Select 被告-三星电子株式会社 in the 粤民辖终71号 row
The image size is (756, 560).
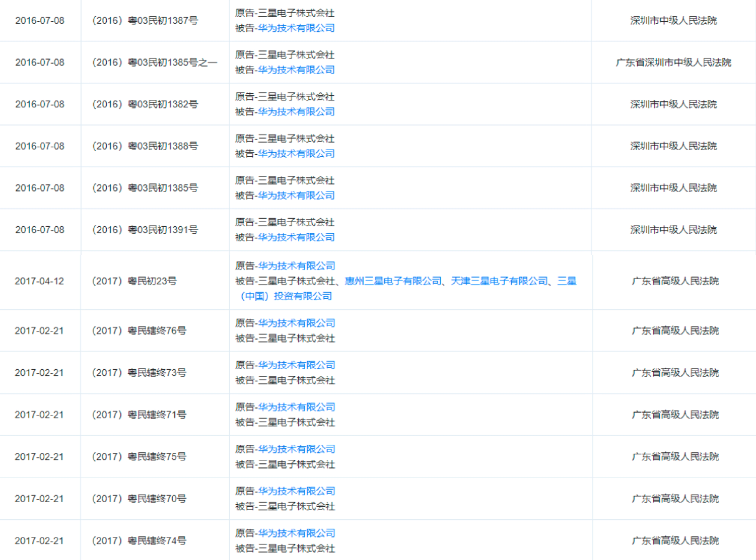[x=285, y=422]
